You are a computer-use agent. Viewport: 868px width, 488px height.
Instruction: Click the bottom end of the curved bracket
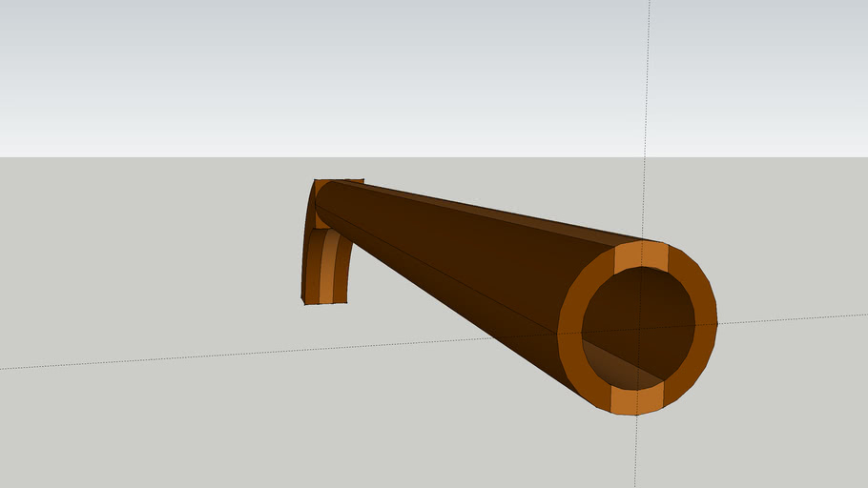point(324,303)
